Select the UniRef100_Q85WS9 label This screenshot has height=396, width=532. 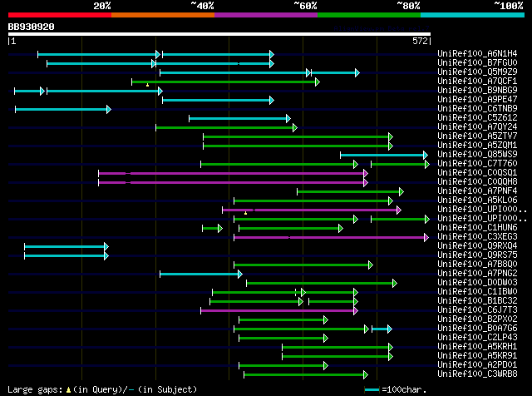pos(477,154)
